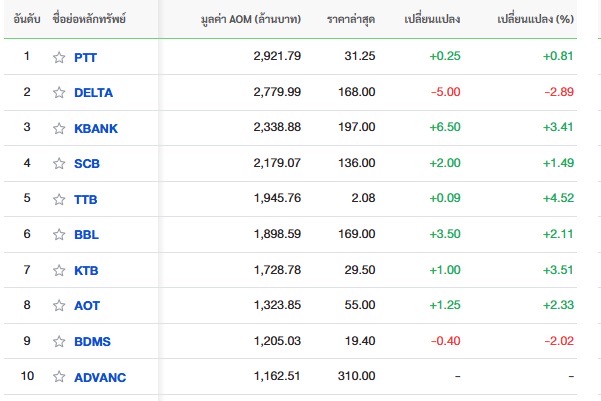
Task: Sort by อันดับ column header
Action: click(25, 20)
